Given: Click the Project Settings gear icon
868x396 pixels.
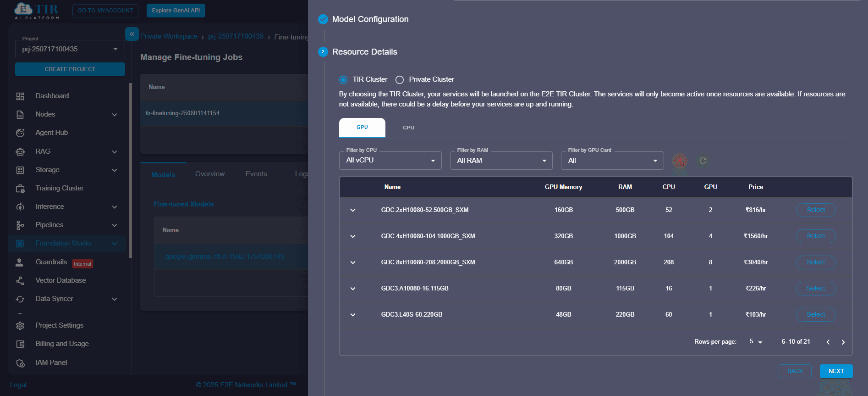Looking at the screenshot, I should coord(20,325).
